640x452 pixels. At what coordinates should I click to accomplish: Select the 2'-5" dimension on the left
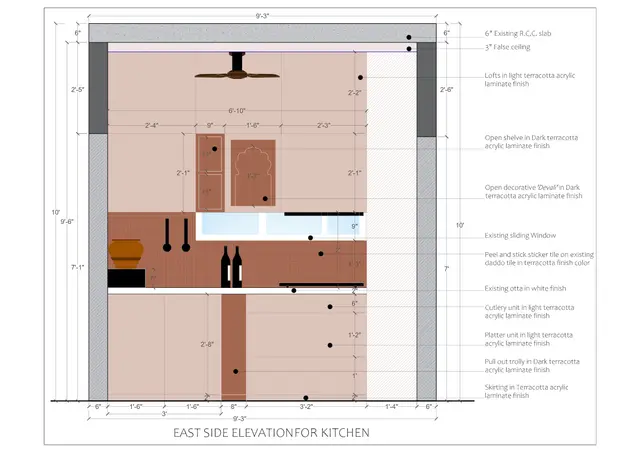(x=77, y=89)
